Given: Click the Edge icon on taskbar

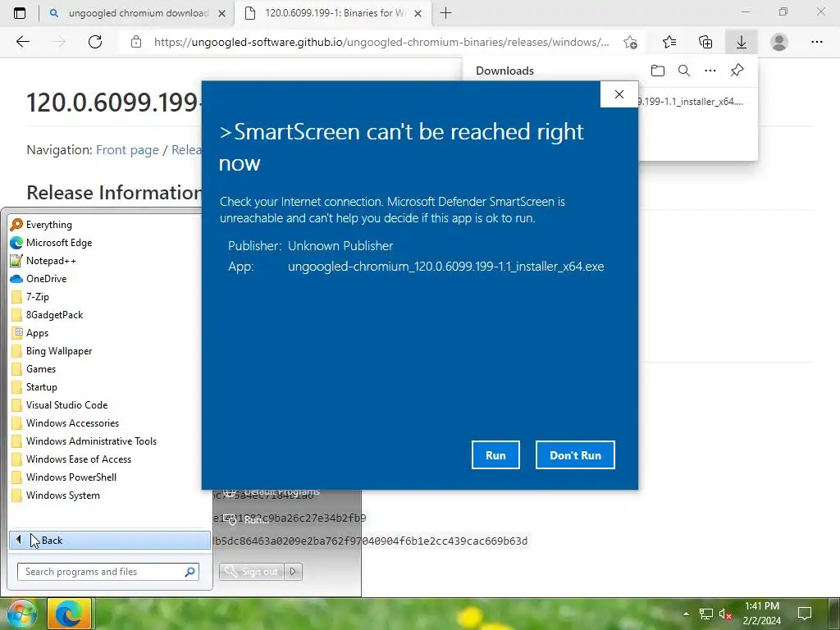Looking at the screenshot, I should (x=69, y=614).
